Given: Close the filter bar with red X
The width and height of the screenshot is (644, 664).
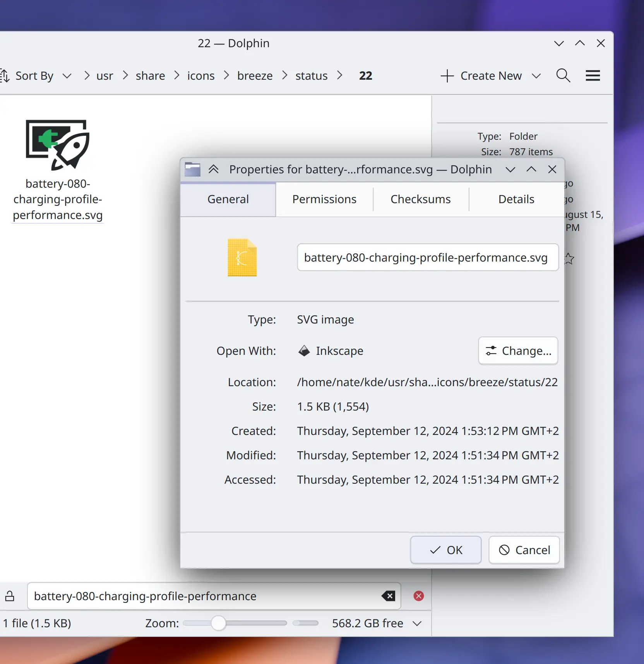Looking at the screenshot, I should point(418,596).
